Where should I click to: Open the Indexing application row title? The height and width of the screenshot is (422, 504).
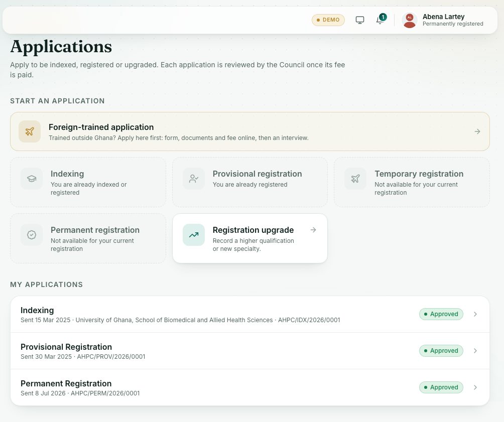tap(37, 310)
